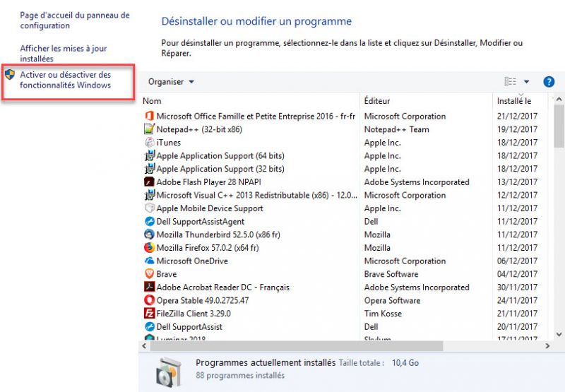Click the Apple Application Support (64 bits) icon
Viewport: 565px width, 392px height.
click(x=149, y=155)
